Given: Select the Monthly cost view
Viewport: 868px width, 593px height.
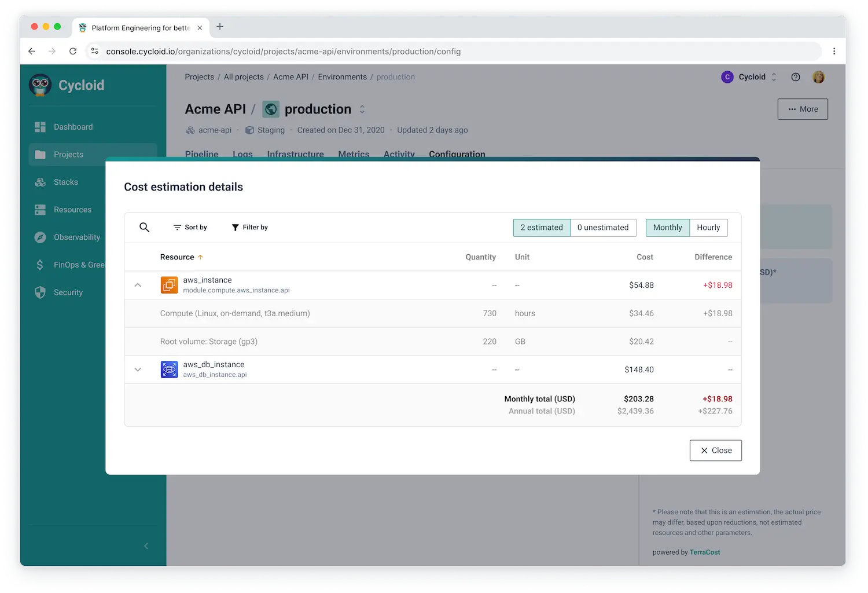Looking at the screenshot, I should coord(667,228).
